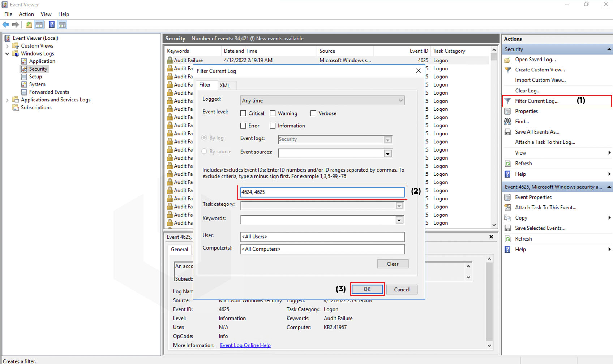The width and height of the screenshot is (613, 364).
Task: Click the Save All Events As disk icon
Action: pos(508,132)
